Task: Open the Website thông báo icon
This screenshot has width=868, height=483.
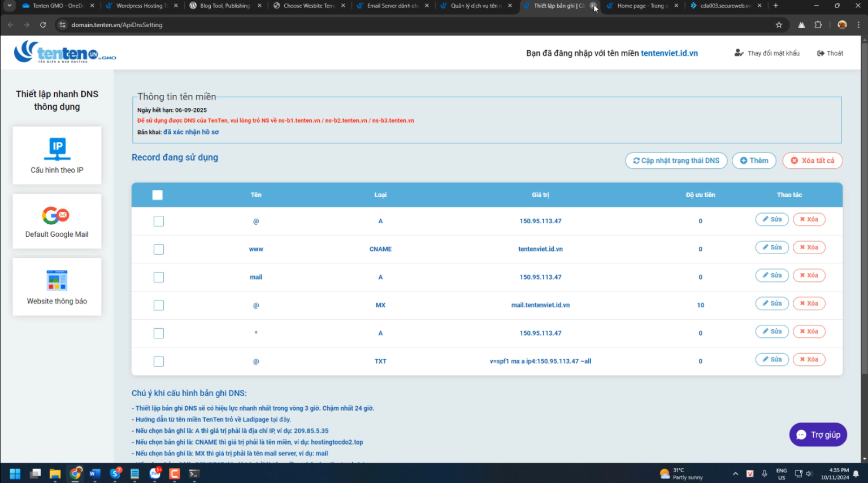Action: [x=57, y=280]
